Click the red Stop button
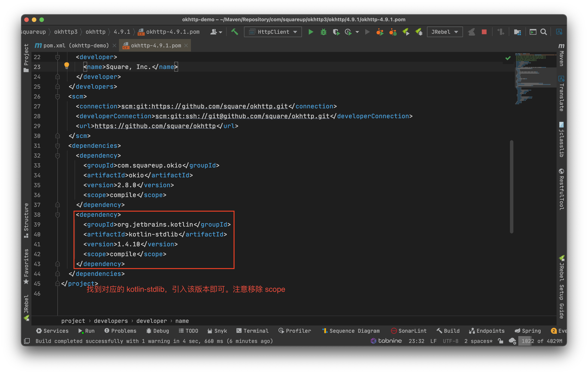 pyautogui.click(x=484, y=32)
